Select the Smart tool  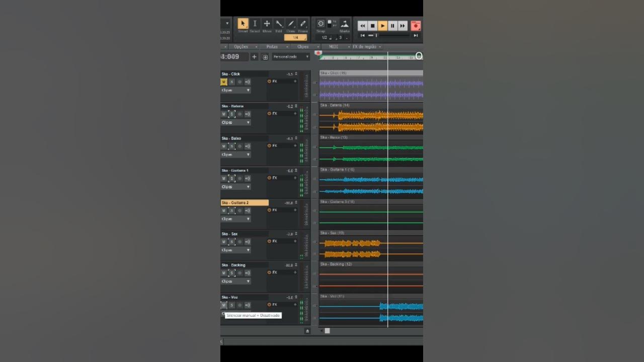pyautogui.click(x=243, y=24)
